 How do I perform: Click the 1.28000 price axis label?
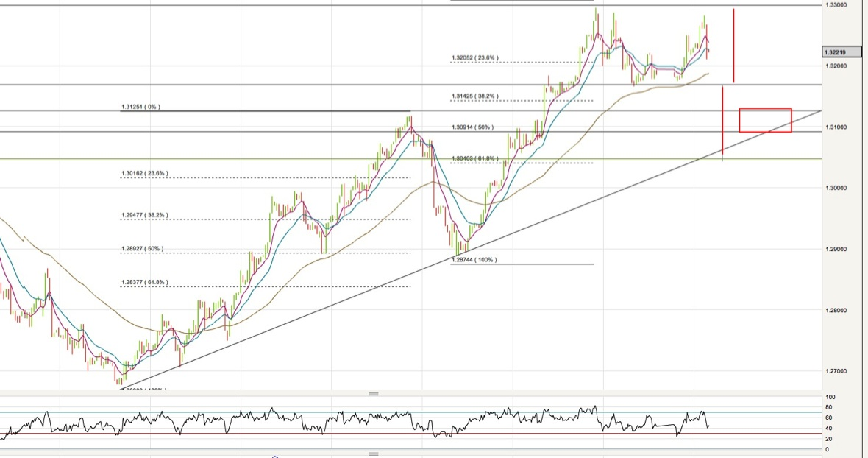pyautogui.click(x=836, y=310)
